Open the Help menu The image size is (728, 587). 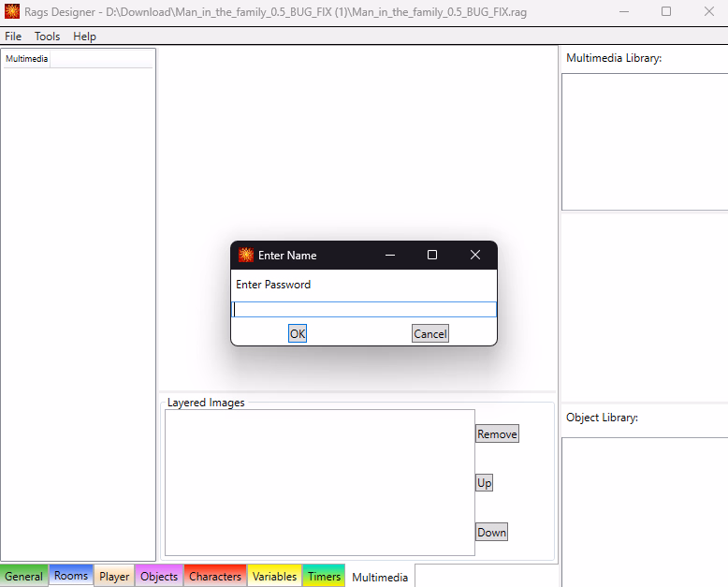pos(84,37)
